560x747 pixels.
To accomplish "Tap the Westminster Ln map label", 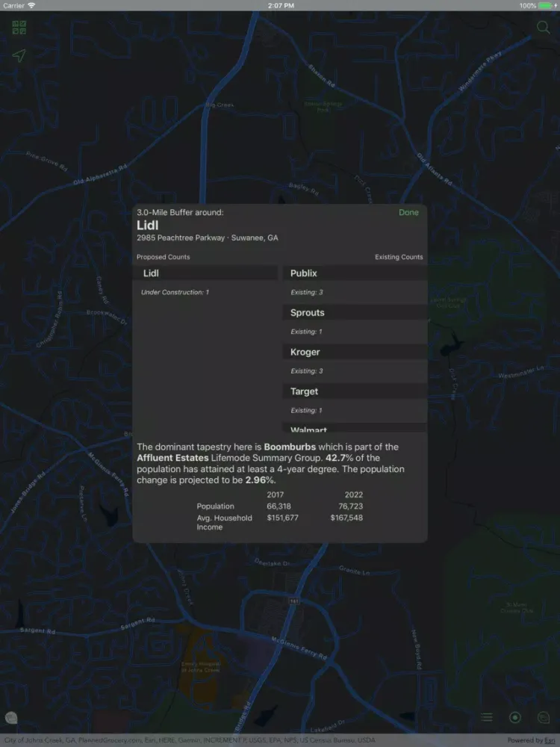I will click(x=520, y=371).
